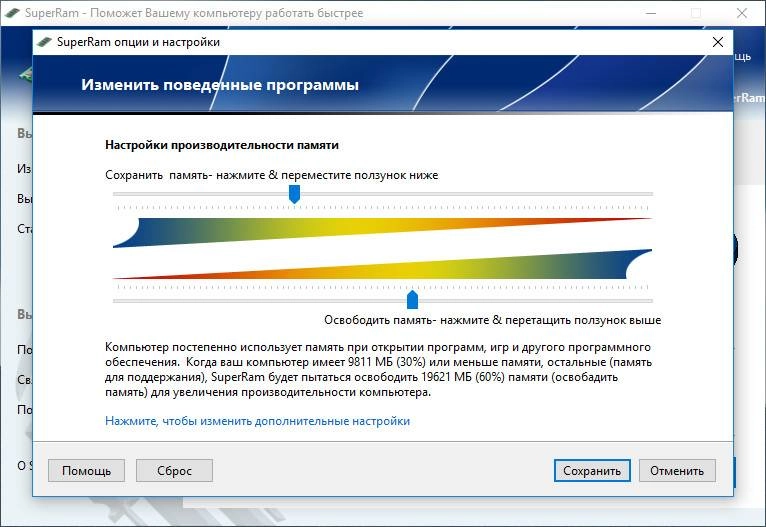Image resolution: width=766 pixels, height=527 pixels.
Task: Open the additional settings link
Action: (257, 421)
